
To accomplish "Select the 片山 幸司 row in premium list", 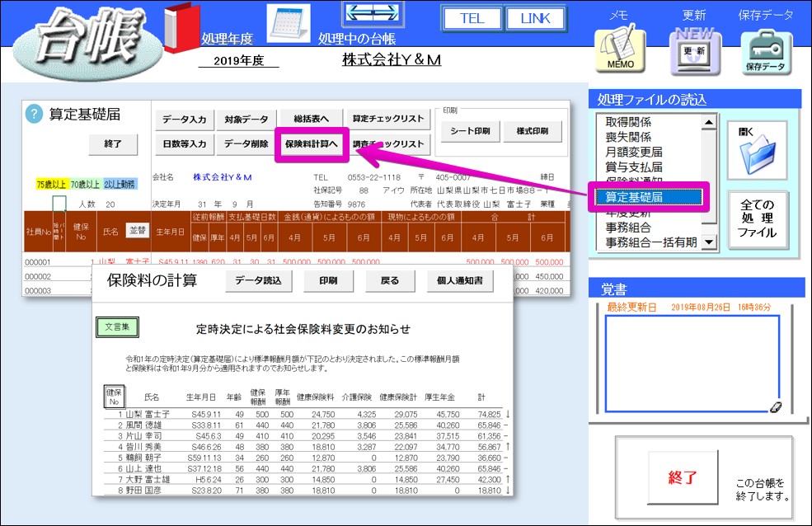I will point(307,436).
